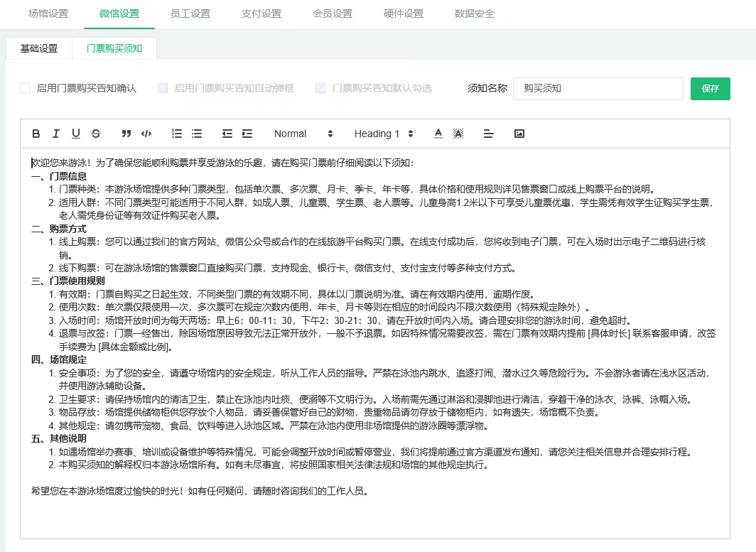Image resolution: width=756 pixels, height=552 pixels.
Task: Expand the Heading 1 dropdown
Action: tap(383, 134)
